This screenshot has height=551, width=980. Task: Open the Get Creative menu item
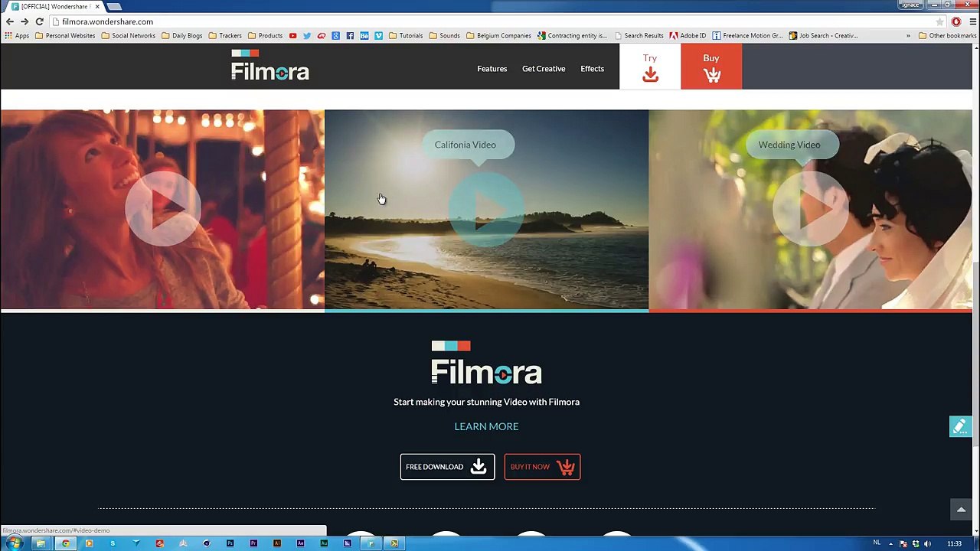click(544, 69)
